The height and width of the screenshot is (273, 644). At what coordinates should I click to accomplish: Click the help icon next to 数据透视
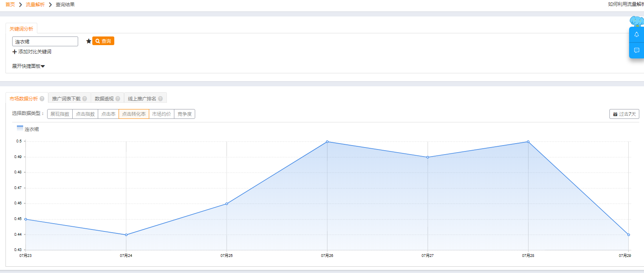pos(118,99)
